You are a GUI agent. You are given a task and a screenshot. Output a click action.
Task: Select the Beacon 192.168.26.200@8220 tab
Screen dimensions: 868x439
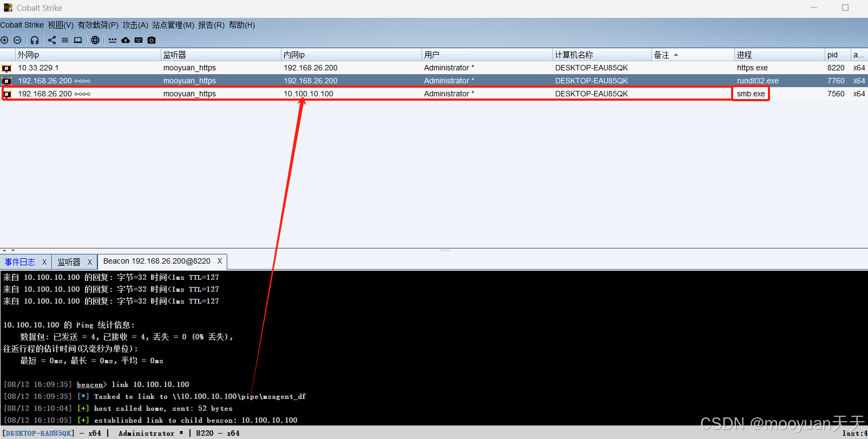157,261
